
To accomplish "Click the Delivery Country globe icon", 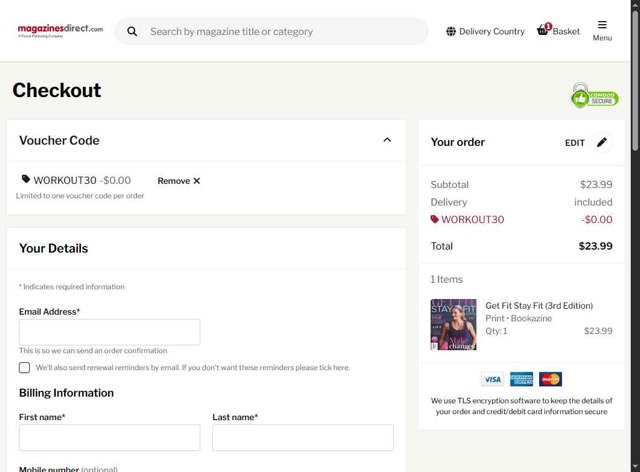I will tap(451, 31).
